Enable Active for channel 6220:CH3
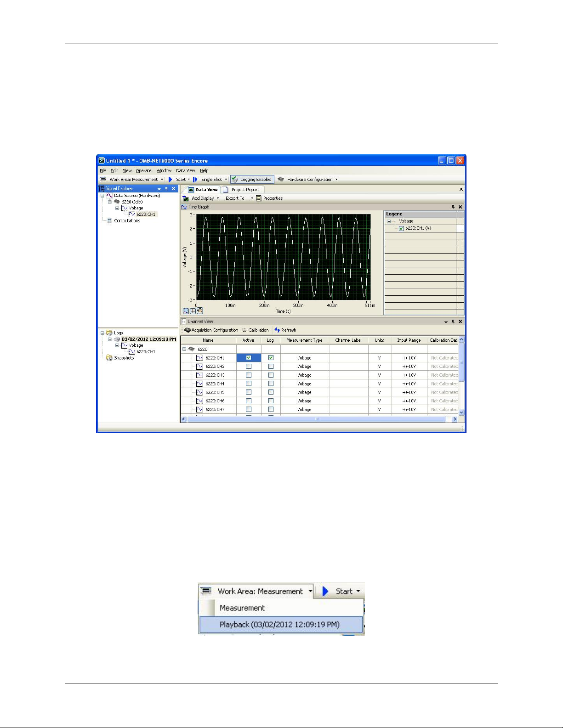The image size is (563, 728). coord(249,375)
